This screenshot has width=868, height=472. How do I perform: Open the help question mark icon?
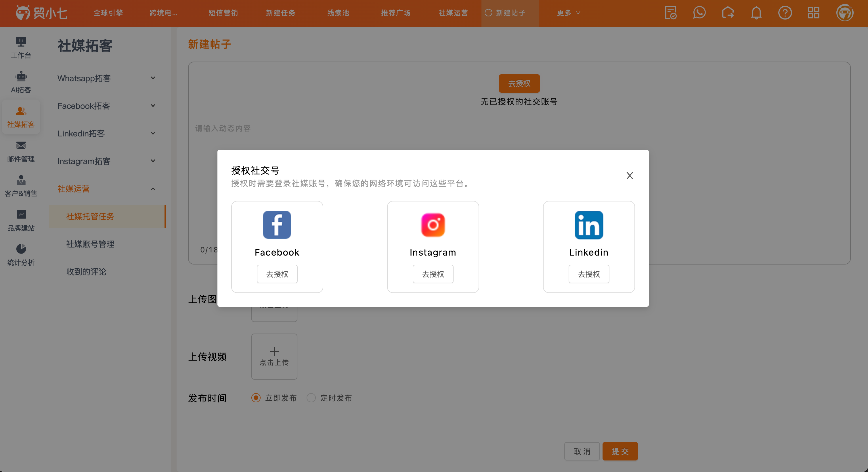tap(785, 13)
